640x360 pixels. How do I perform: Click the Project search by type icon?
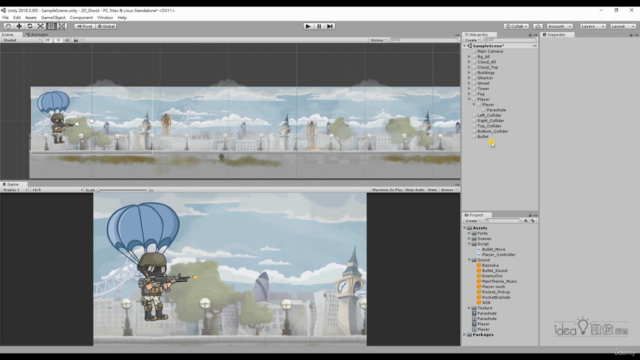coord(526,220)
